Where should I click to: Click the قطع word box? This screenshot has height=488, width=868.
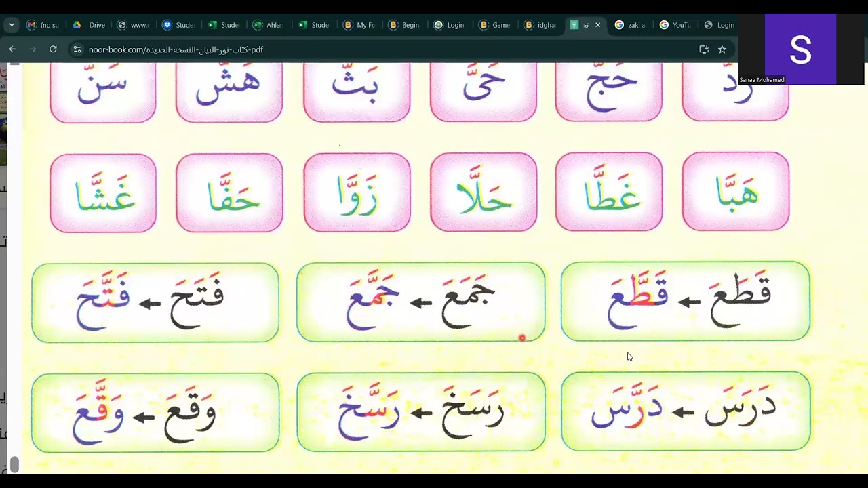[686, 301]
